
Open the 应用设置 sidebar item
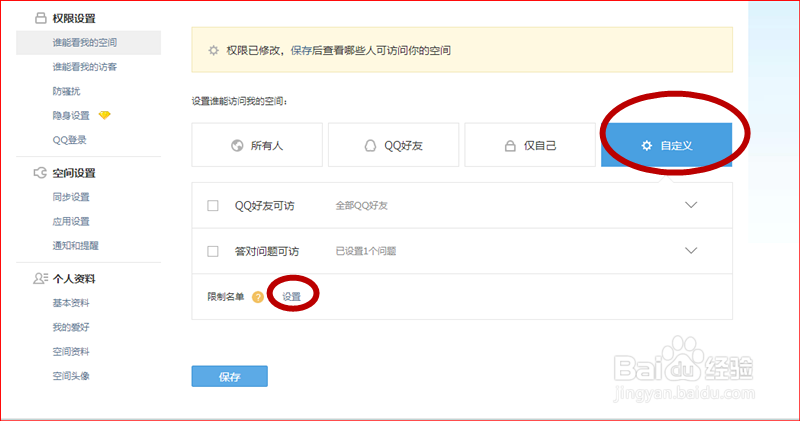tap(71, 221)
